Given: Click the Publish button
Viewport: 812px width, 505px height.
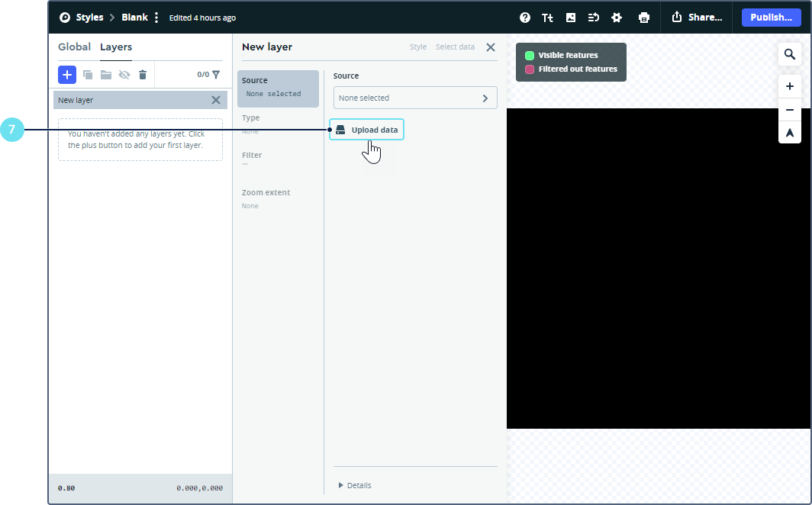Looking at the screenshot, I should (771, 18).
